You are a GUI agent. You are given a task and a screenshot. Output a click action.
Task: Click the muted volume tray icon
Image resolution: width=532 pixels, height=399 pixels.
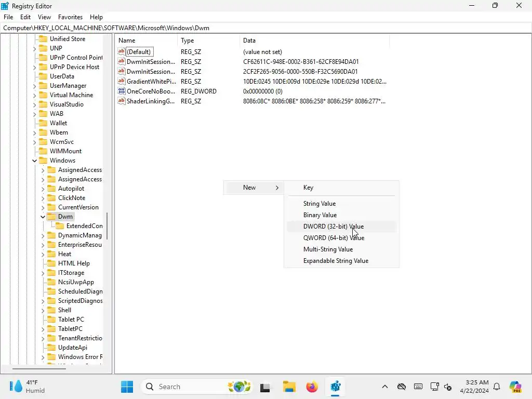tap(447, 387)
